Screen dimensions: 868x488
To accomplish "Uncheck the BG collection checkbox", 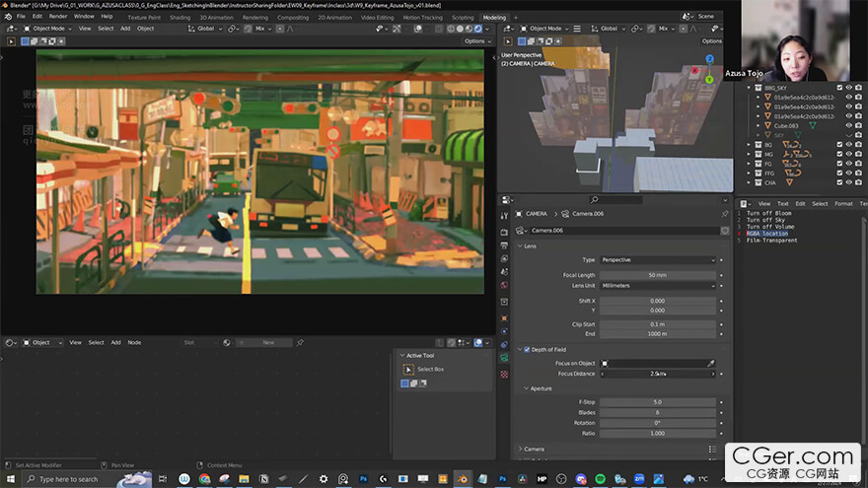I will tap(839, 145).
